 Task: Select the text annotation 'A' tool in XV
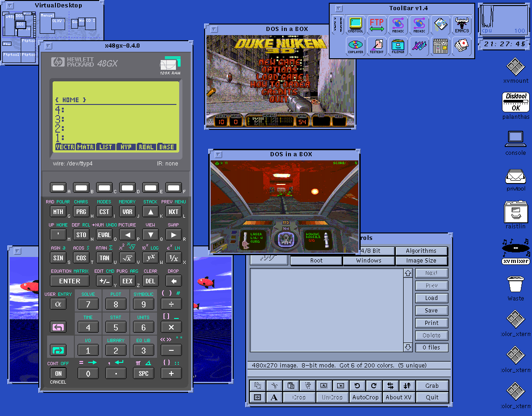coord(274,397)
